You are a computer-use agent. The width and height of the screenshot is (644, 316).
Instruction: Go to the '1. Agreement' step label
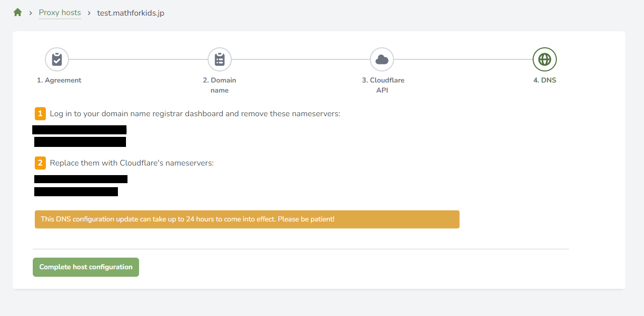click(x=59, y=80)
